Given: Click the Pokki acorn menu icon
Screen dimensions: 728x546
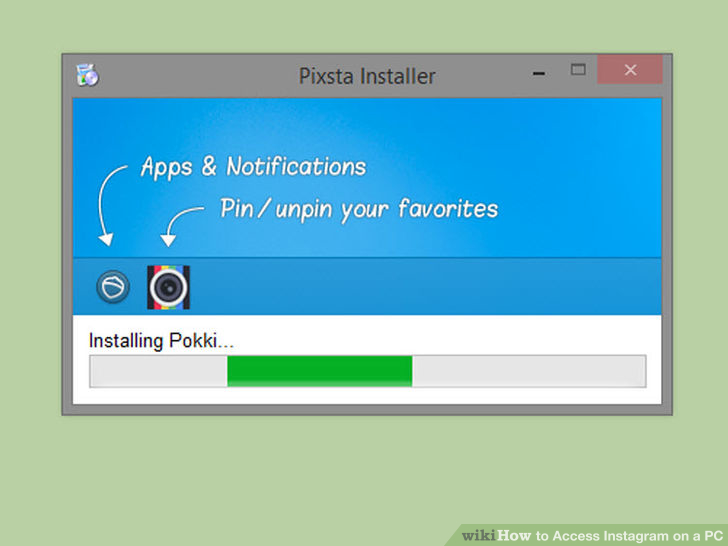Looking at the screenshot, I should [x=113, y=287].
